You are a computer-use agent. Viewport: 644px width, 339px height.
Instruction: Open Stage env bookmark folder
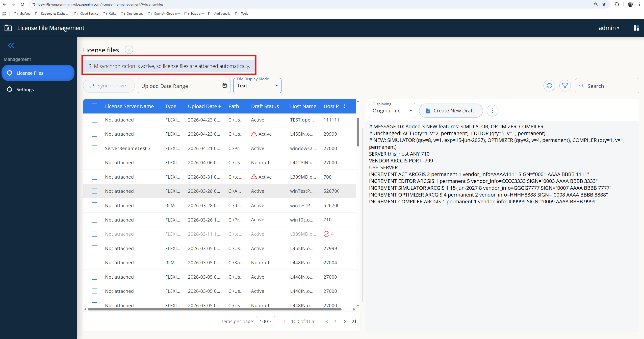coord(194,14)
